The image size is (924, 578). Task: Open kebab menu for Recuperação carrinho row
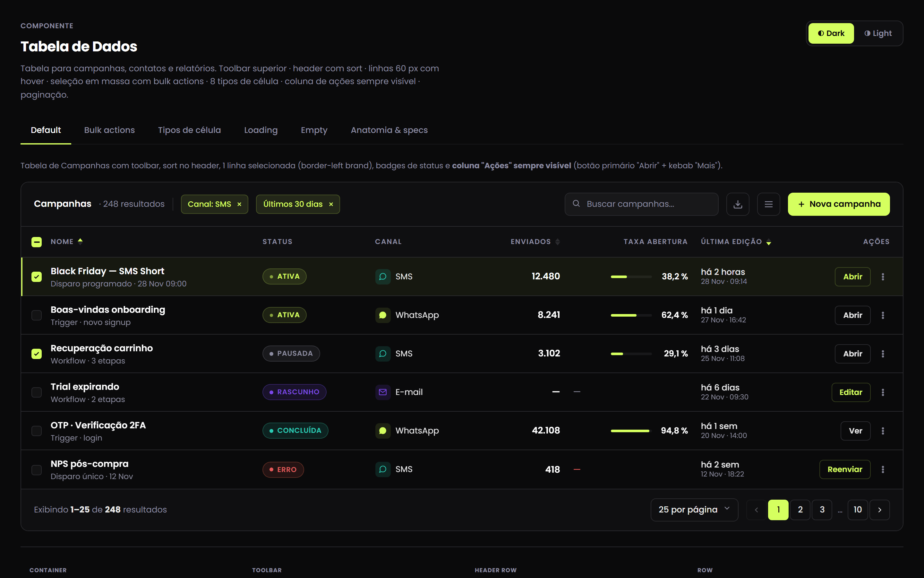883,354
